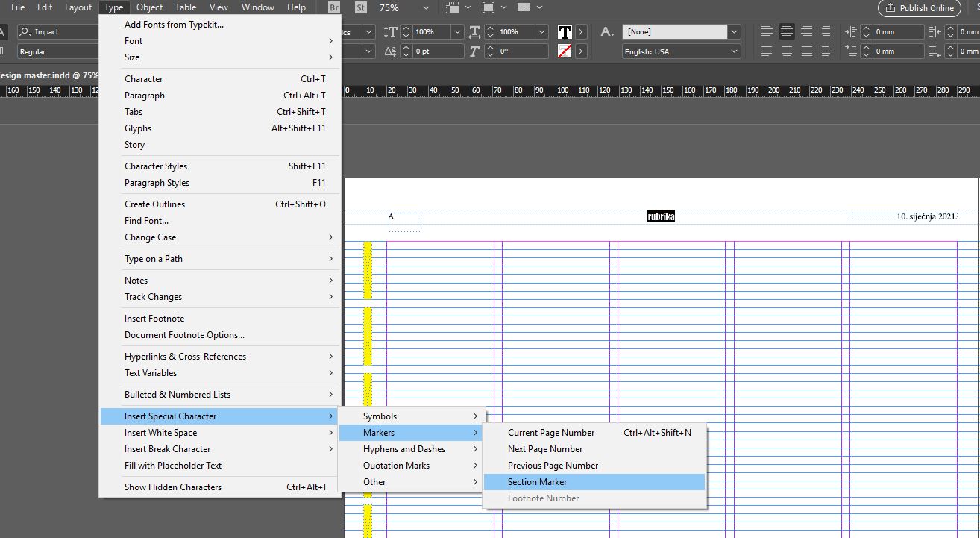Open Adobe Bridge via the Br icon
This screenshot has height=538, width=980.
(x=334, y=7)
